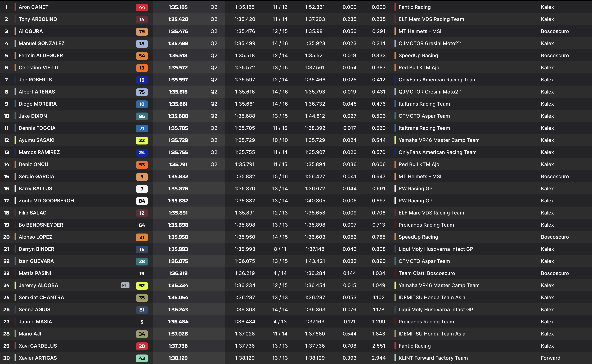
Task: Open rider Fermin ALDEGUER's entry
Action: click(x=41, y=56)
